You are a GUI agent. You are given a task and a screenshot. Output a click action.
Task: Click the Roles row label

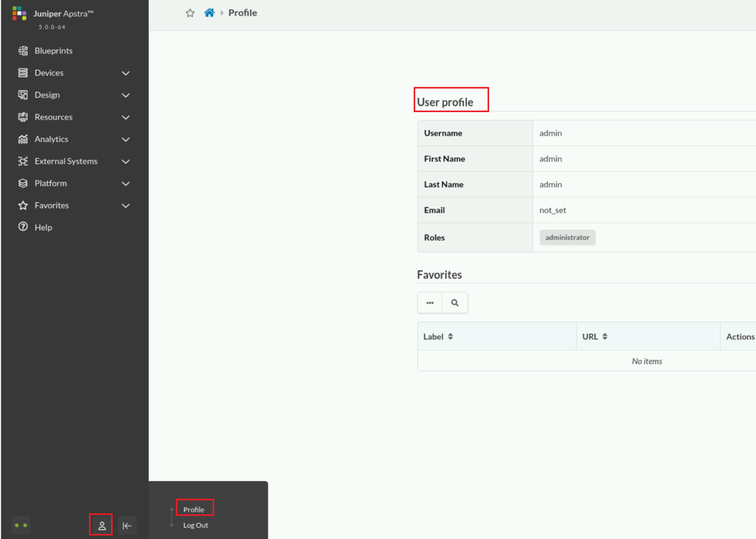(434, 238)
